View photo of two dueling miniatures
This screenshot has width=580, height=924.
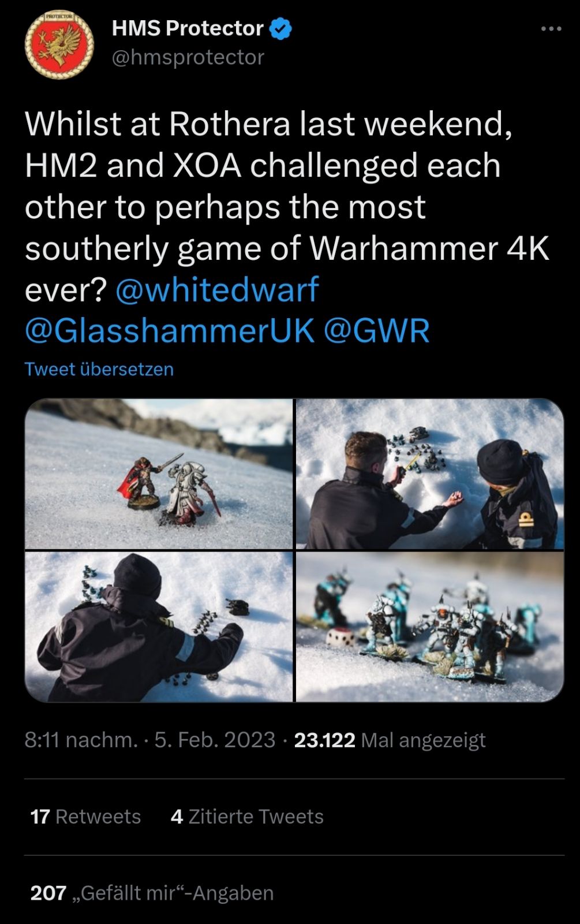click(159, 474)
